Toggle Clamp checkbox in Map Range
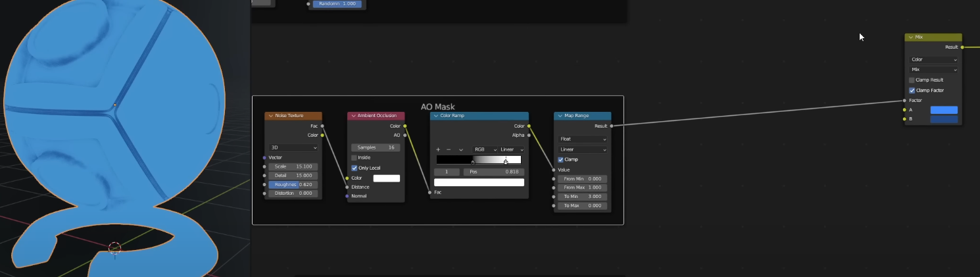 [x=561, y=160]
